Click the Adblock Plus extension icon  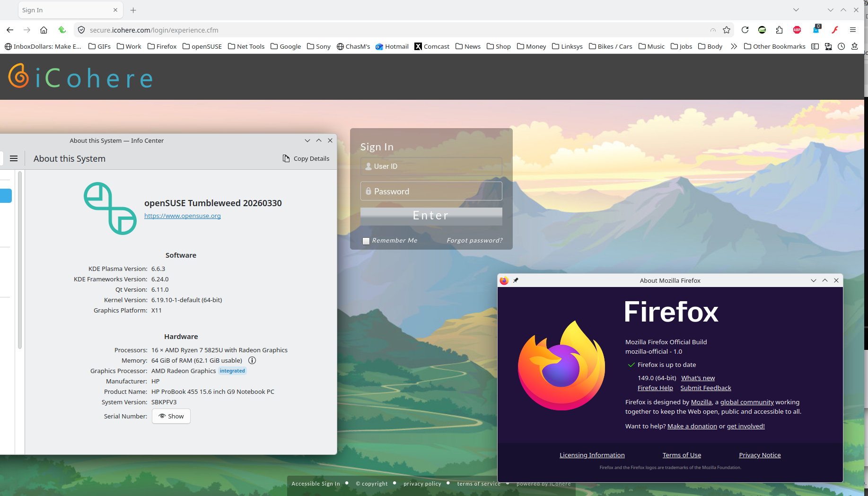tap(797, 30)
